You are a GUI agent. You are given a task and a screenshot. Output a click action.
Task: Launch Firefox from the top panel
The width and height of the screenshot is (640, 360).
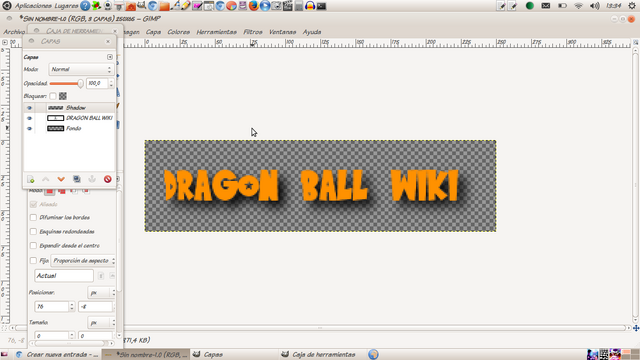coord(253,6)
